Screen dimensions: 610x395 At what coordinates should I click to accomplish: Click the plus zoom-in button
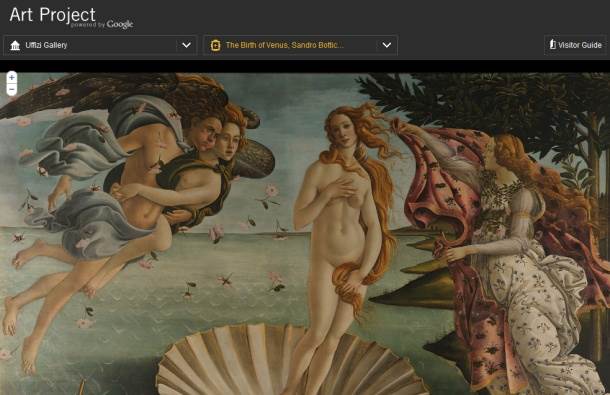pyautogui.click(x=12, y=78)
